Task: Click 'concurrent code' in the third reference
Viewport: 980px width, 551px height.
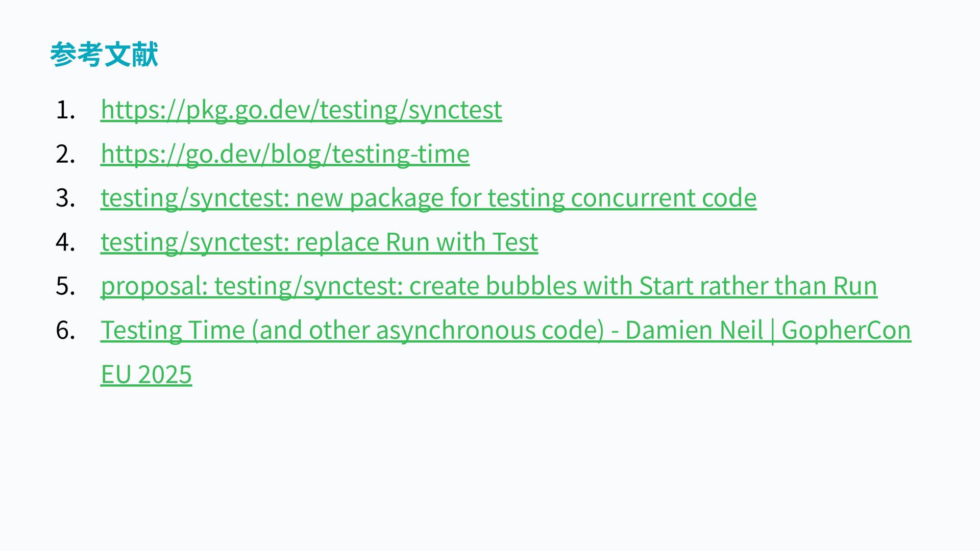Action: (x=664, y=198)
